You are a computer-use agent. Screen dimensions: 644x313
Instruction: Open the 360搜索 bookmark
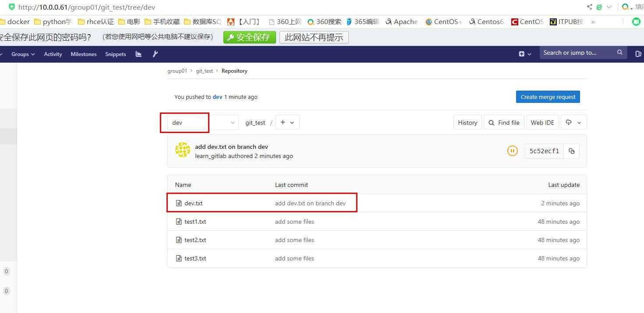pyautogui.click(x=324, y=21)
